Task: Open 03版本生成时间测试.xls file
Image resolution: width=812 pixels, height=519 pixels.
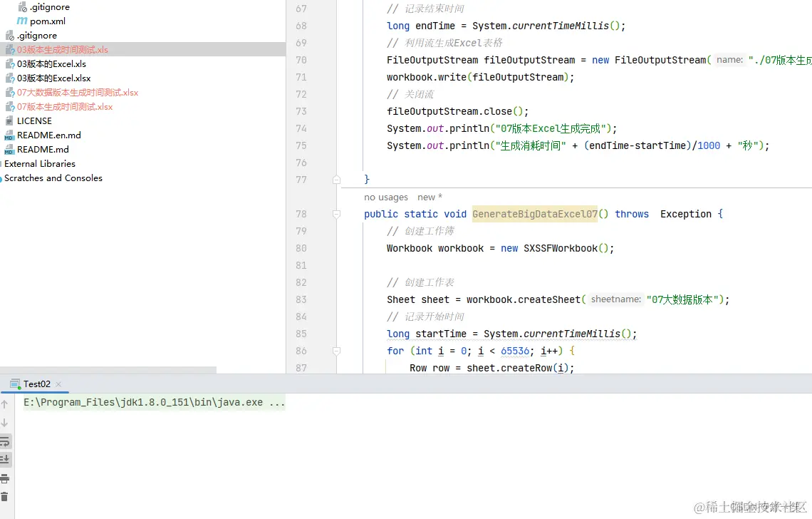Action: 63,50
